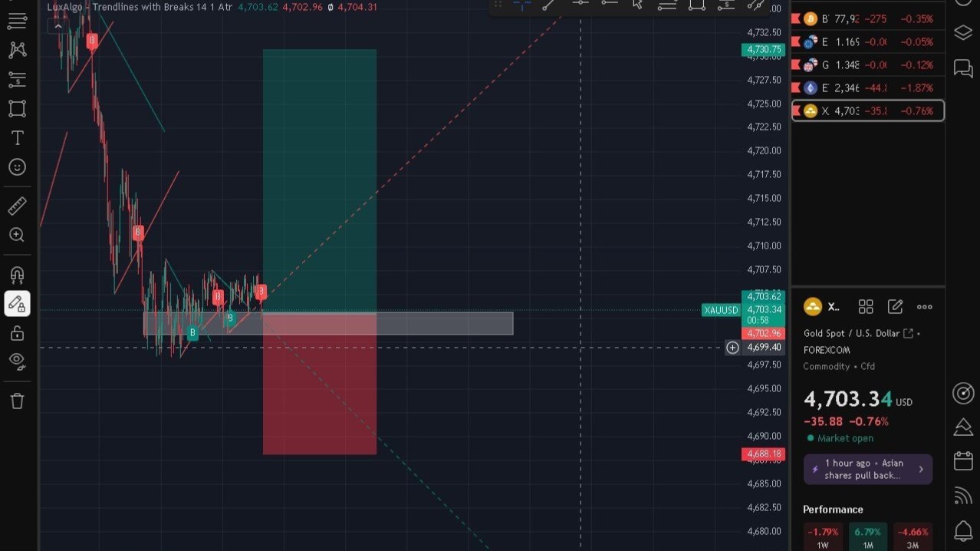Screen dimensions: 980x551
Task: Select the gold XAUUSD row in watchlist
Action: 868,111
